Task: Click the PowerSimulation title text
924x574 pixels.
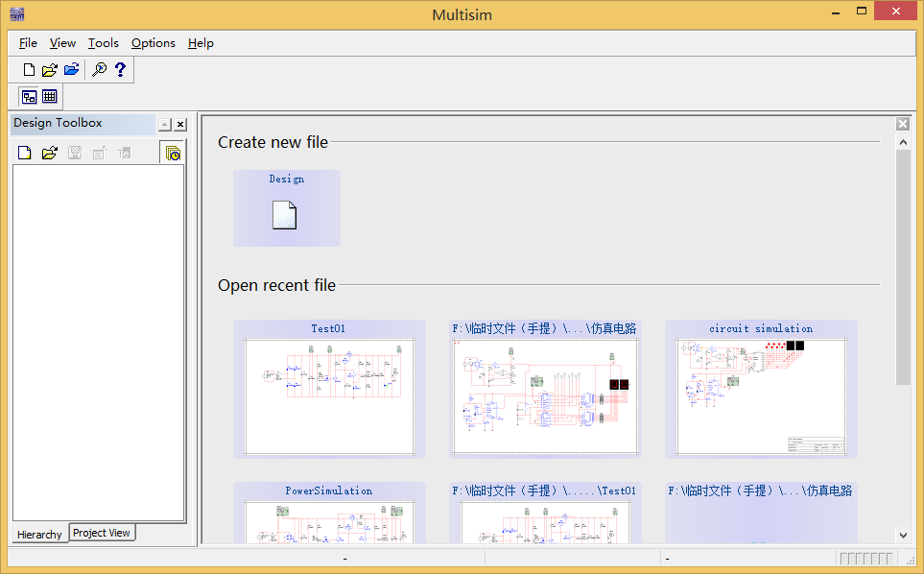Action: pyautogui.click(x=329, y=490)
